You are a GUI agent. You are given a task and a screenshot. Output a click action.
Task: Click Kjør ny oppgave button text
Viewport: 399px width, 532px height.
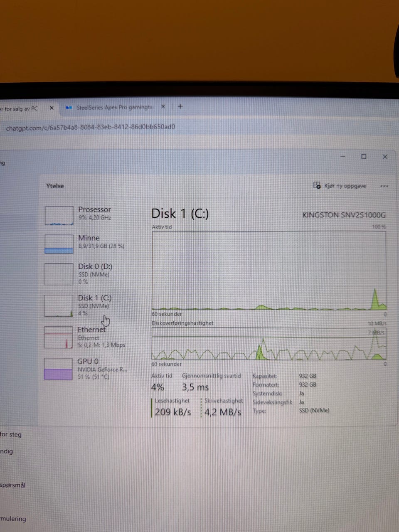(345, 186)
